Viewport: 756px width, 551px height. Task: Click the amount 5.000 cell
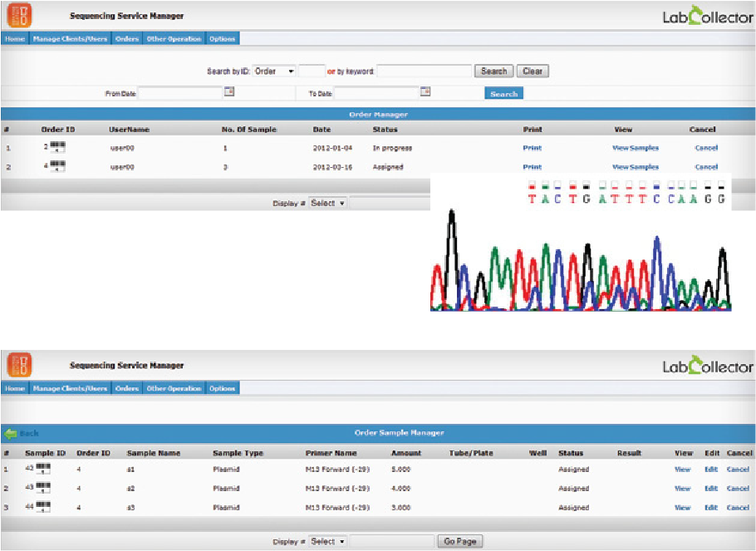[400, 469]
